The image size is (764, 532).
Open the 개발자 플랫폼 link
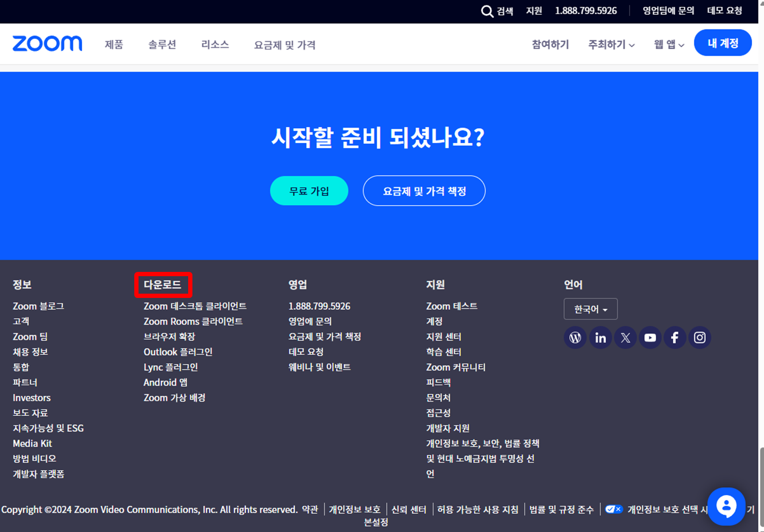pos(38,474)
